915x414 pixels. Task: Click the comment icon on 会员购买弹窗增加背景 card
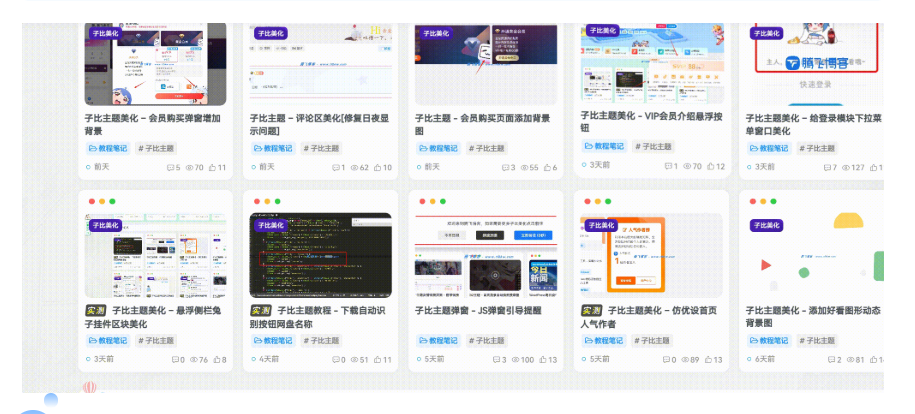pyautogui.click(x=170, y=168)
